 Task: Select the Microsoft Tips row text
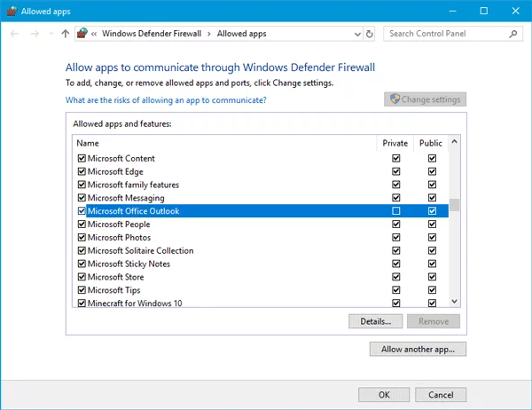click(x=113, y=290)
